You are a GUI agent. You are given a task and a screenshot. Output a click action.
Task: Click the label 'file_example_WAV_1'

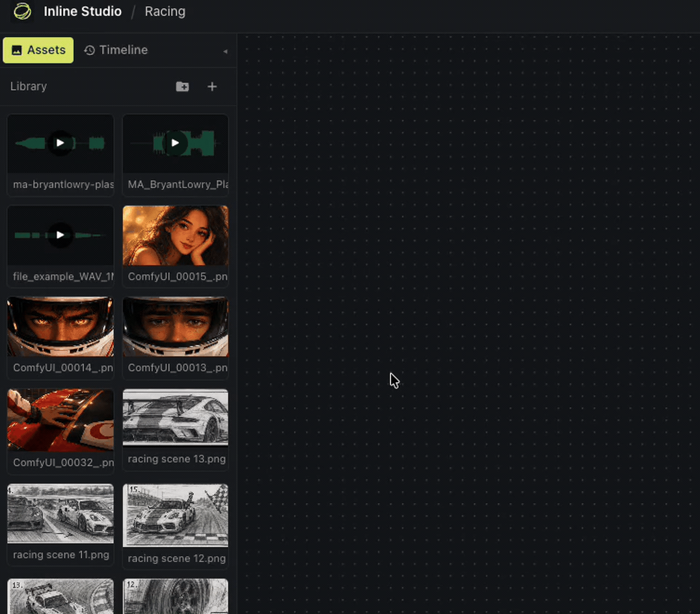(63, 277)
